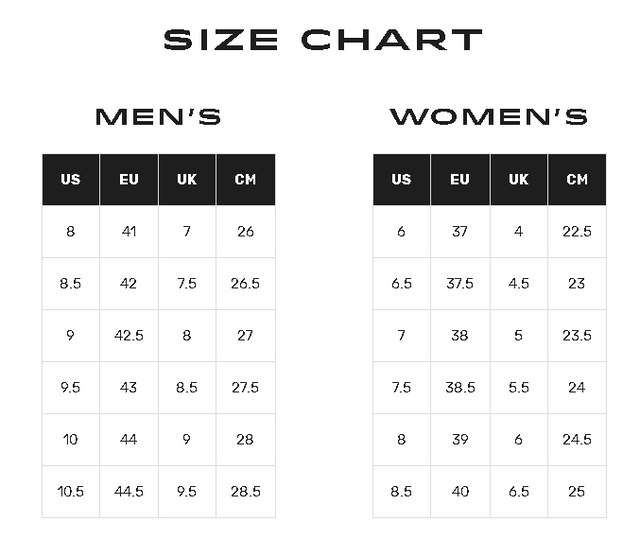Image resolution: width=640 pixels, height=557 pixels.
Task: Select men's US size 10.5 cell
Action: (70, 492)
